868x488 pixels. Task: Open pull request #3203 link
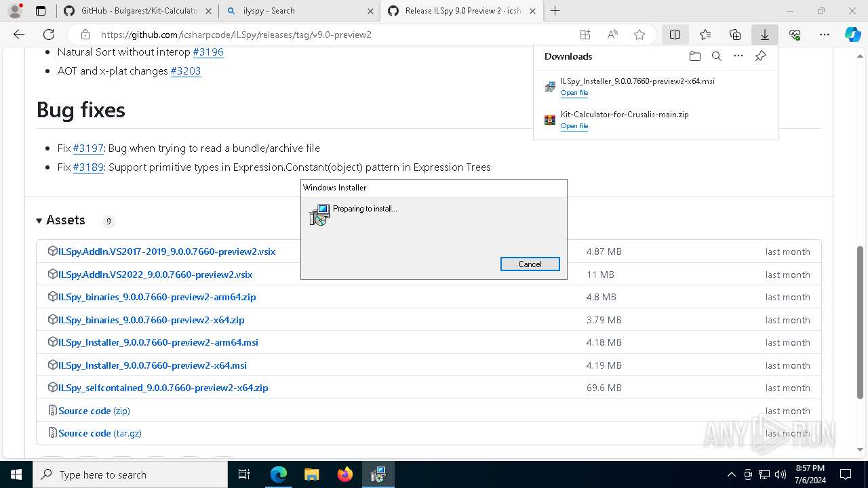[x=186, y=70]
